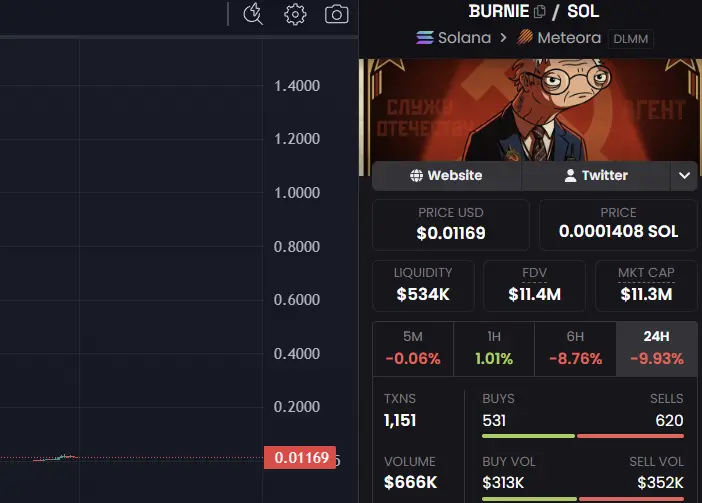Image resolution: width=702 pixels, height=503 pixels.
Task: Open the Twitter link button
Action: [596, 175]
